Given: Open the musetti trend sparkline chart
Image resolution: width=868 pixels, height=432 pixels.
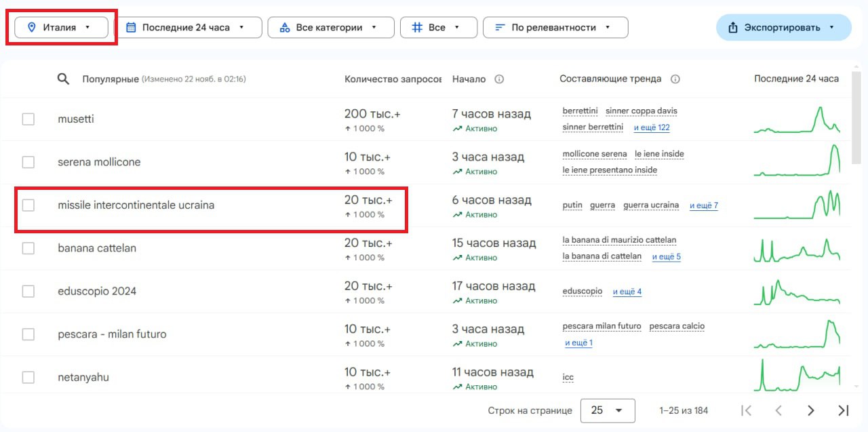Looking at the screenshot, I should (796, 119).
